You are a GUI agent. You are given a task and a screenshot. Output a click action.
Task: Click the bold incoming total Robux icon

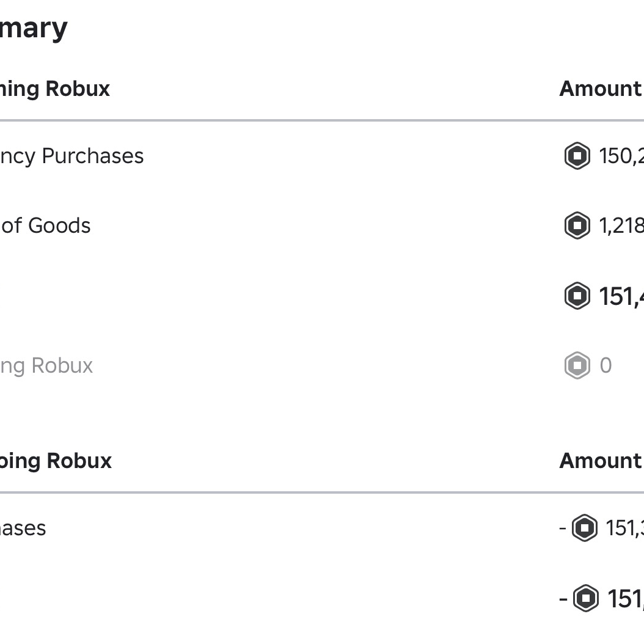click(577, 296)
